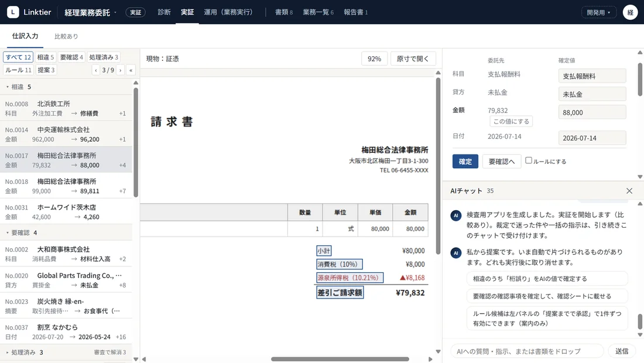Filter list by 要確認 4 chip
The image size is (644, 363).
(x=71, y=57)
